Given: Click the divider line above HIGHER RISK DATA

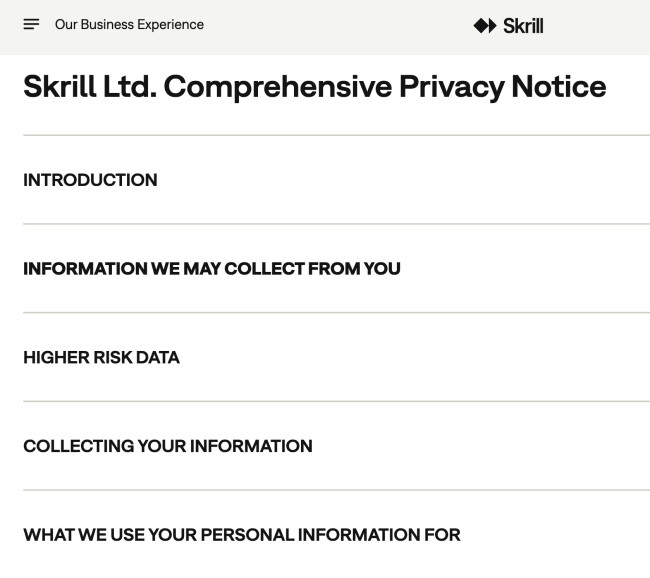Looking at the screenshot, I should pos(336,312).
